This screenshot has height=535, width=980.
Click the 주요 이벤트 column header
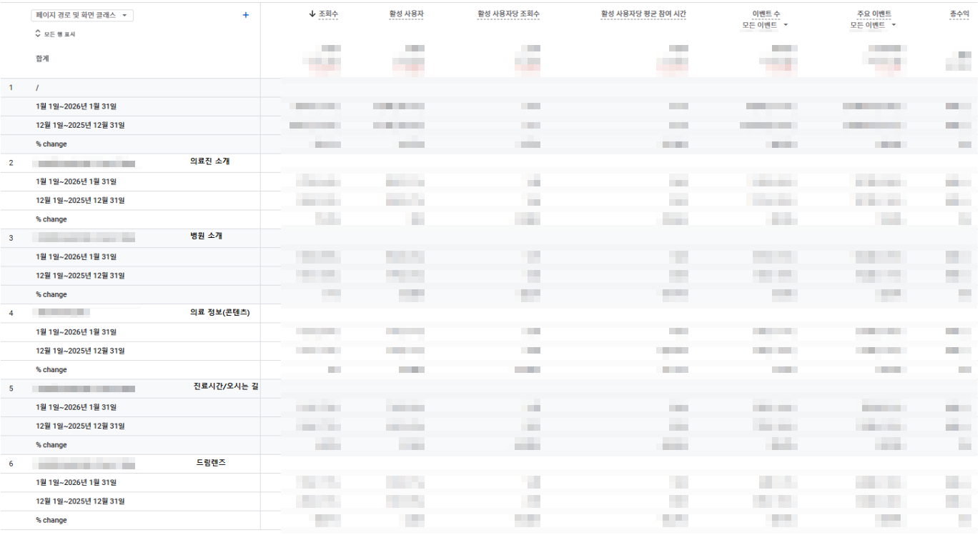click(873, 14)
